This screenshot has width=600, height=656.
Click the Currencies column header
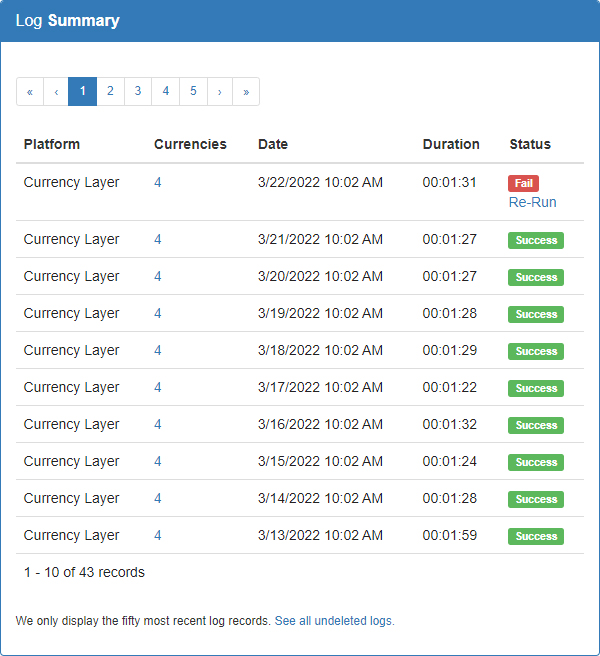coord(190,144)
